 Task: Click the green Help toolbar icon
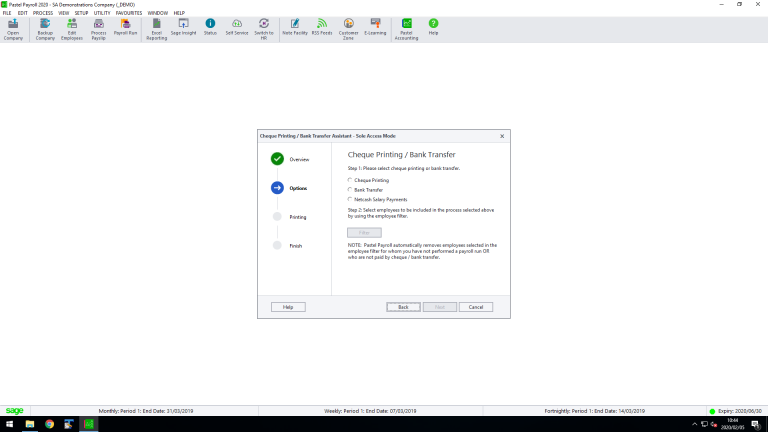click(433, 27)
